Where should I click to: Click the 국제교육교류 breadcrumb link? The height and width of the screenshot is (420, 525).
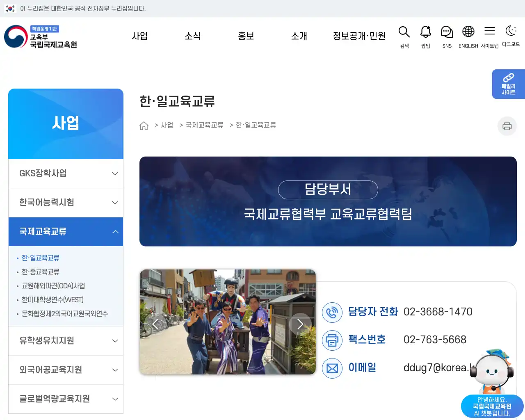click(x=205, y=125)
